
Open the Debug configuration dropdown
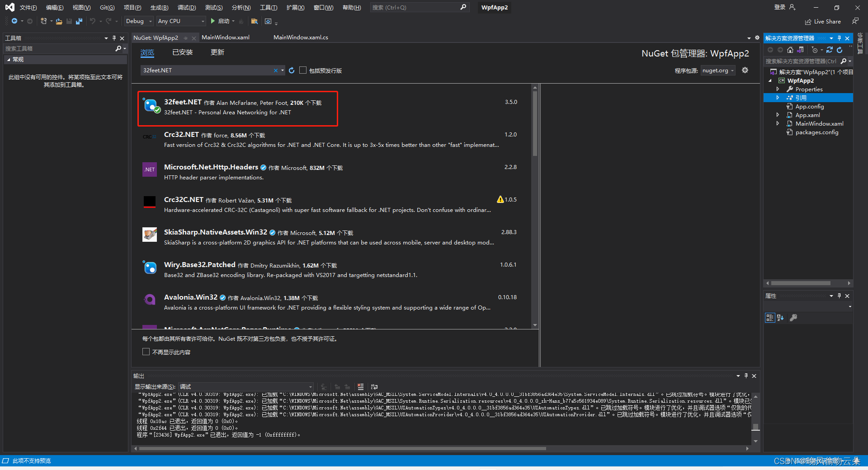click(139, 21)
